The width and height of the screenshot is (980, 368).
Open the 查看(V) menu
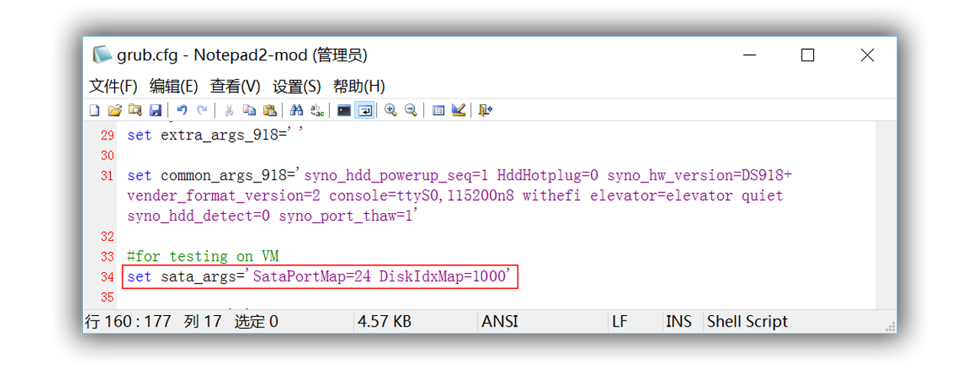(x=235, y=86)
